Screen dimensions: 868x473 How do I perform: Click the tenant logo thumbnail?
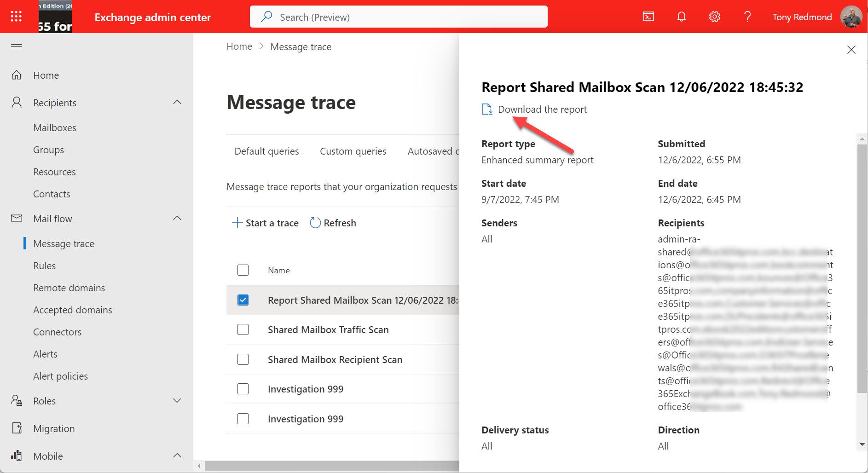(x=55, y=17)
